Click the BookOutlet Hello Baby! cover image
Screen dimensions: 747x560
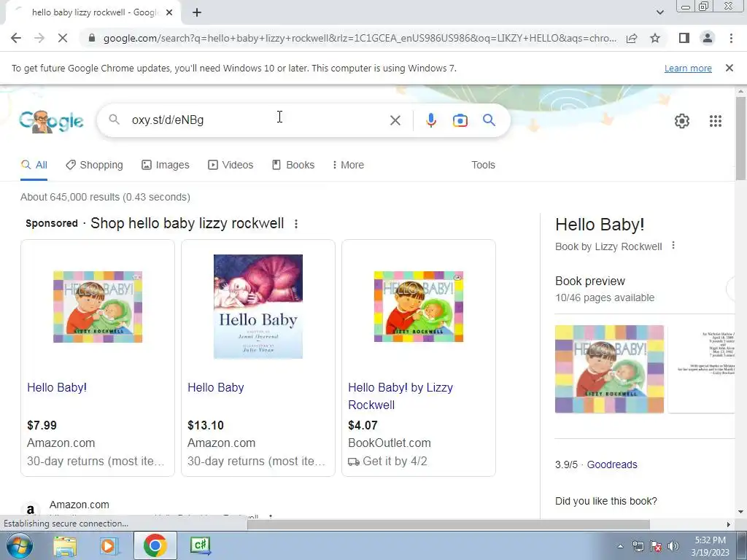point(418,307)
